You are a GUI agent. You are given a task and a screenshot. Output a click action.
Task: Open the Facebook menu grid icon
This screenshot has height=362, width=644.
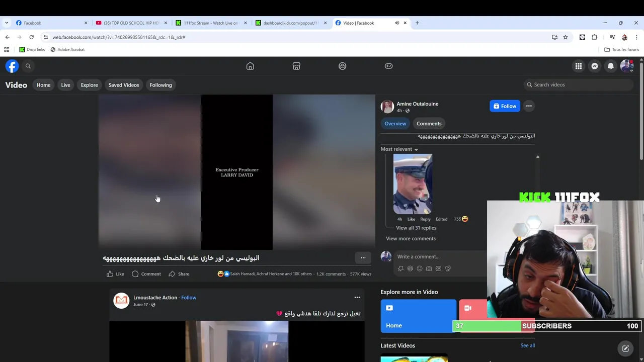579,66
